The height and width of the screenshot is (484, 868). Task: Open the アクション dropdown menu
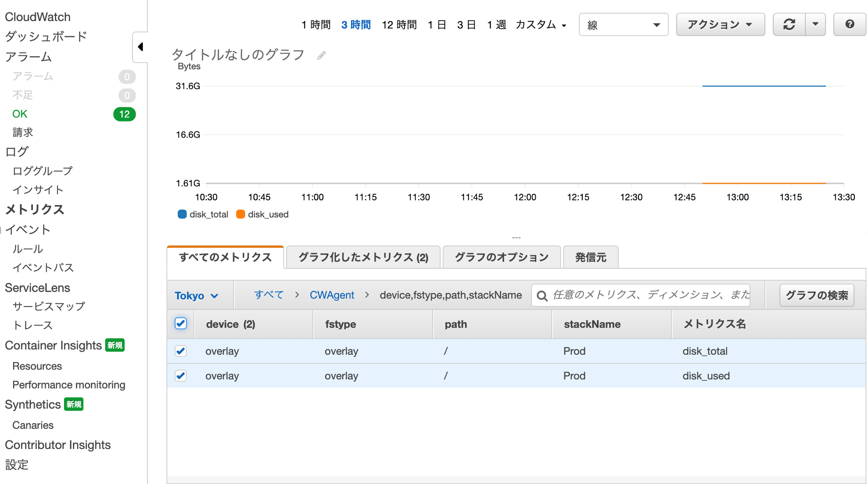[x=720, y=25]
